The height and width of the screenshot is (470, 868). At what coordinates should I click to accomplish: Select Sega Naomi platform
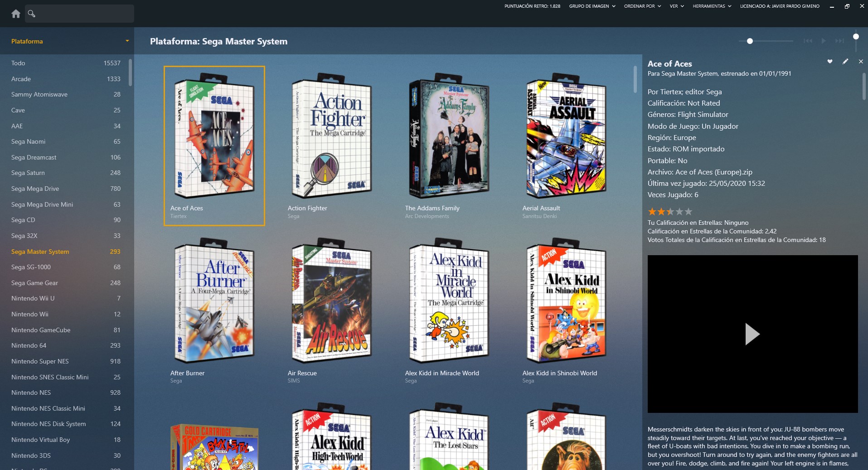pyautogui.click(x=66, y=141)
